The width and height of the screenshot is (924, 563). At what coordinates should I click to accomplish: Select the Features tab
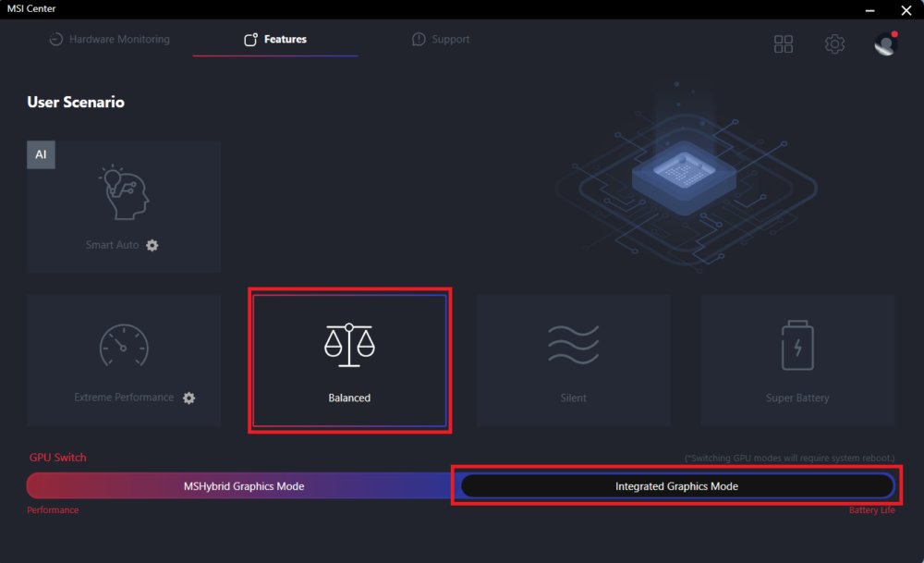pyautogui.click(x=275, y=40)
